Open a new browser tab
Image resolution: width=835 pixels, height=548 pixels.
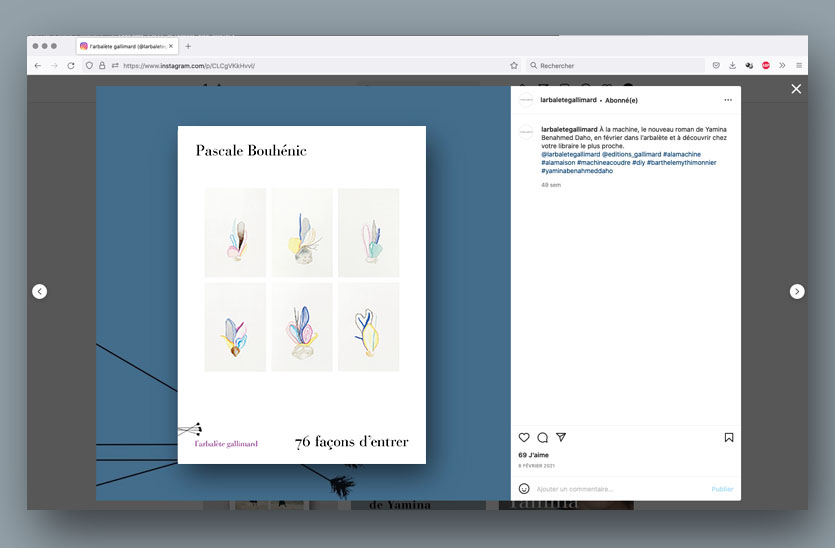pyautogui.click(x=188, y=46)
